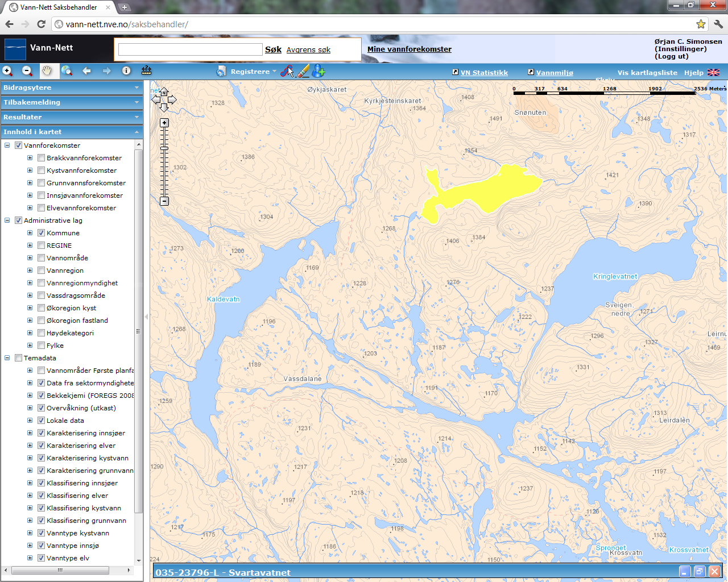Enable the Brakkvannforekomster layer

pyautogui.click(x=41, y=158)
